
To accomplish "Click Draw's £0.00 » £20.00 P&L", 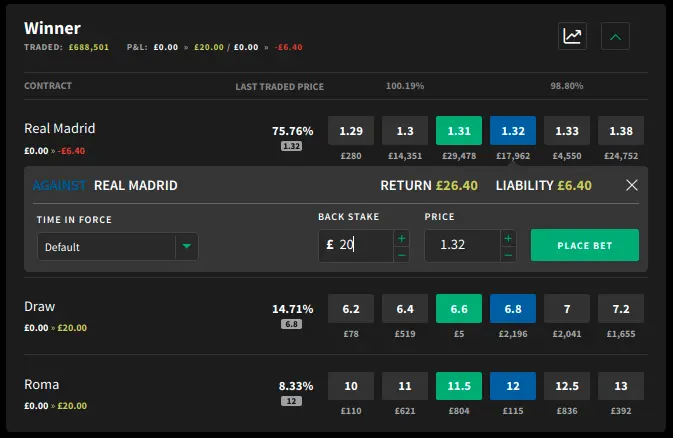I will click(x=55, y=328).
